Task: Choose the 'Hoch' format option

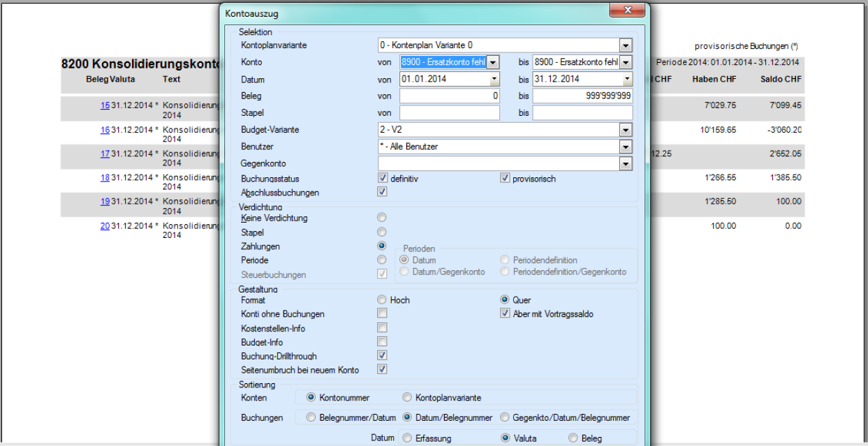Action: pyautogui.click(x=381, y=300)
